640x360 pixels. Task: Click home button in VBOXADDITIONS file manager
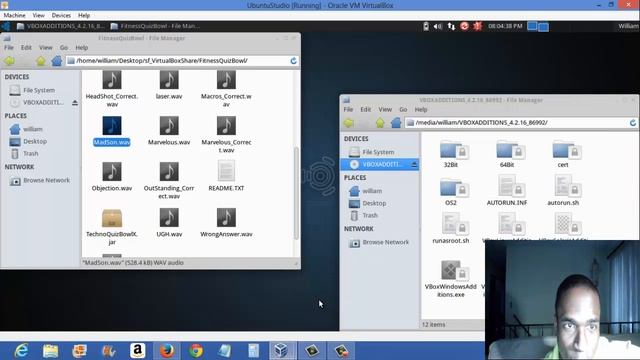(396, 123)
